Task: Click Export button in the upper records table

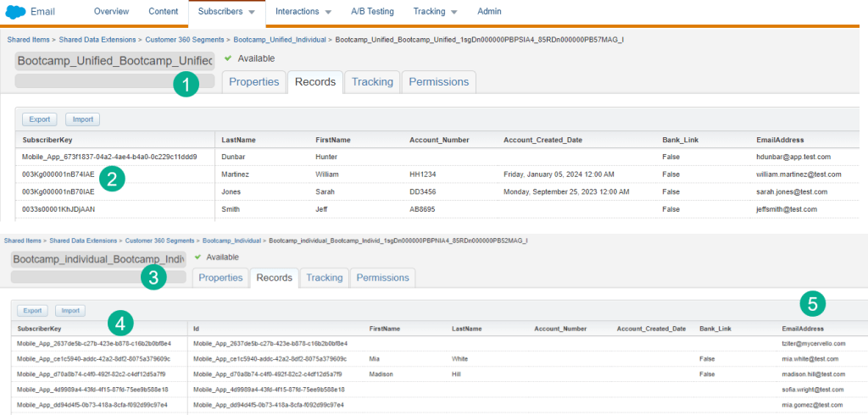Action: coord(39,119)
